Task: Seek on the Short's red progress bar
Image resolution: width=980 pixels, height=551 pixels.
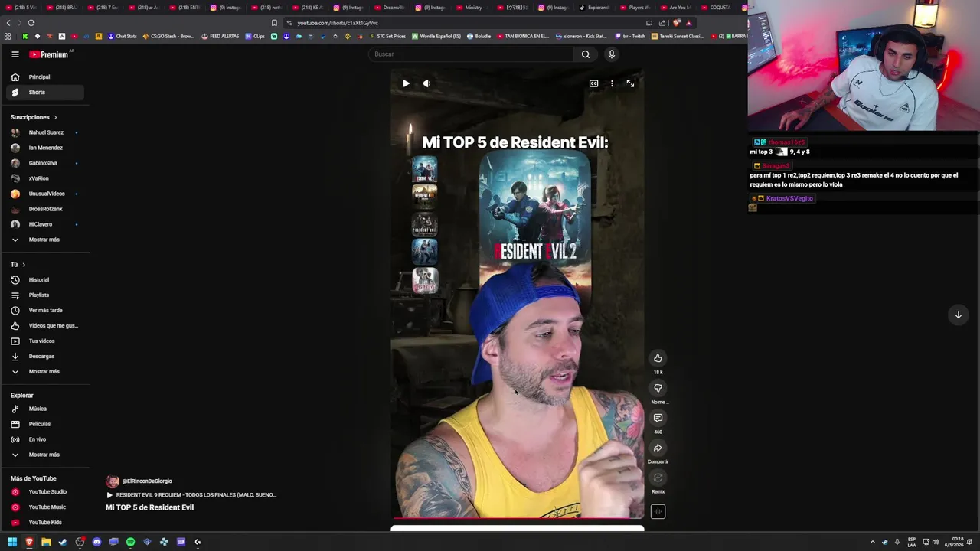Action: (518, 518)
